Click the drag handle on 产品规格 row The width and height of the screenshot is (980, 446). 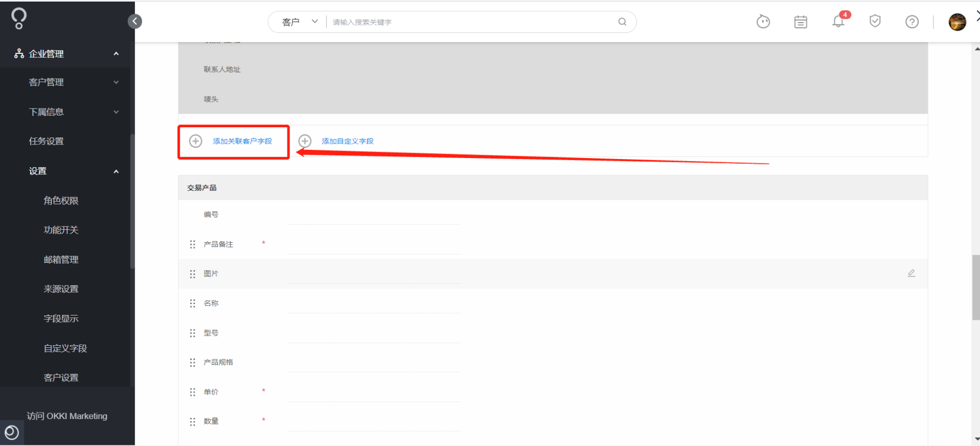pyautogui.click(x=193, y=362)
